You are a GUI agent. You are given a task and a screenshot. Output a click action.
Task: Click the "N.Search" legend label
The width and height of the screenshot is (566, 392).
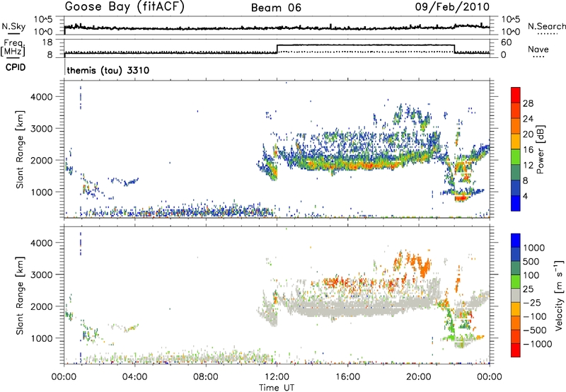[546, 26]
